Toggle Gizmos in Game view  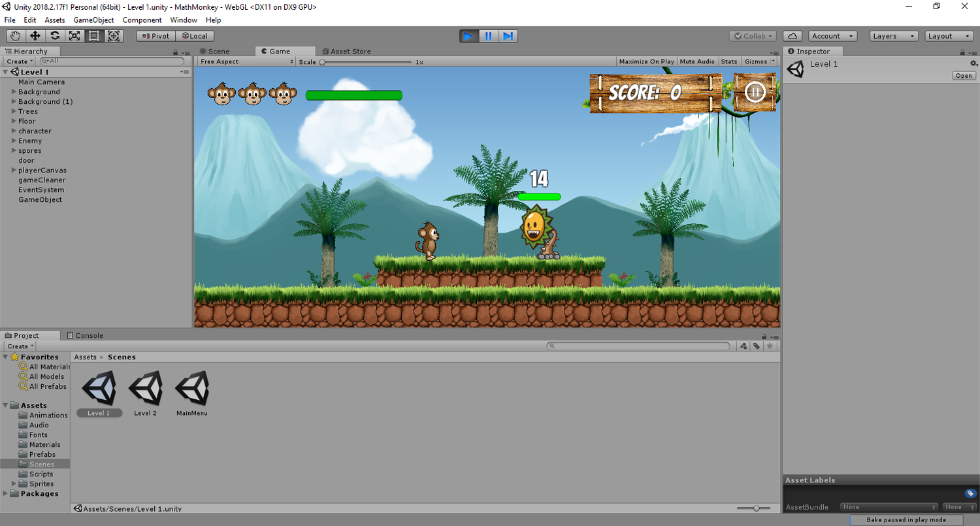click(x=756, y=61)
